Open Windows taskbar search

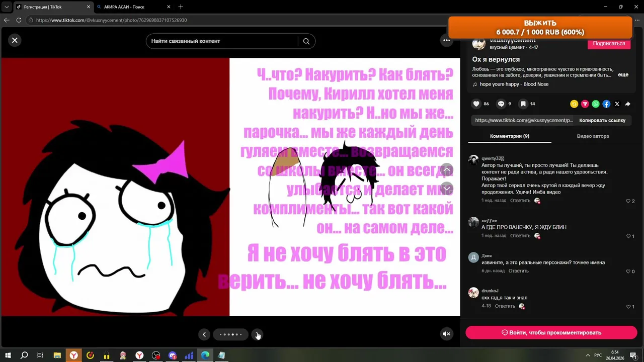pos(24,355)
